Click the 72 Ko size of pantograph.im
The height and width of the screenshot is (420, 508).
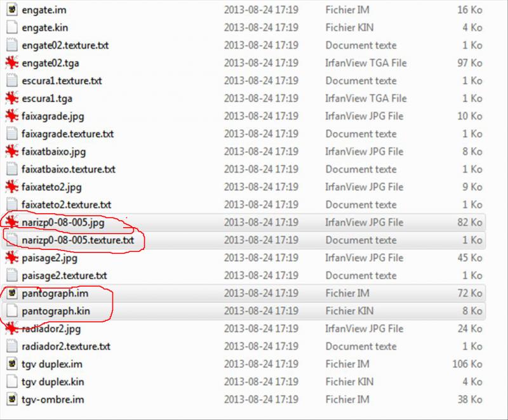pos(470,293)
